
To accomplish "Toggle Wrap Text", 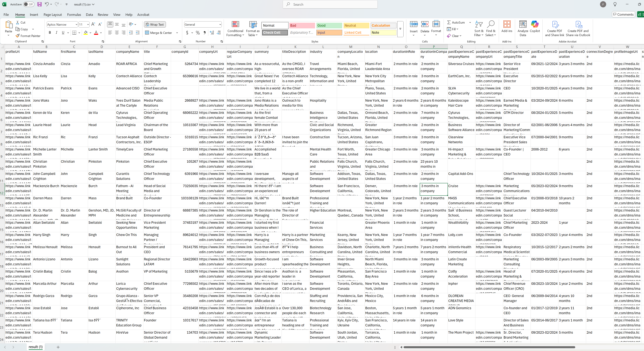I will coord(155,25).
